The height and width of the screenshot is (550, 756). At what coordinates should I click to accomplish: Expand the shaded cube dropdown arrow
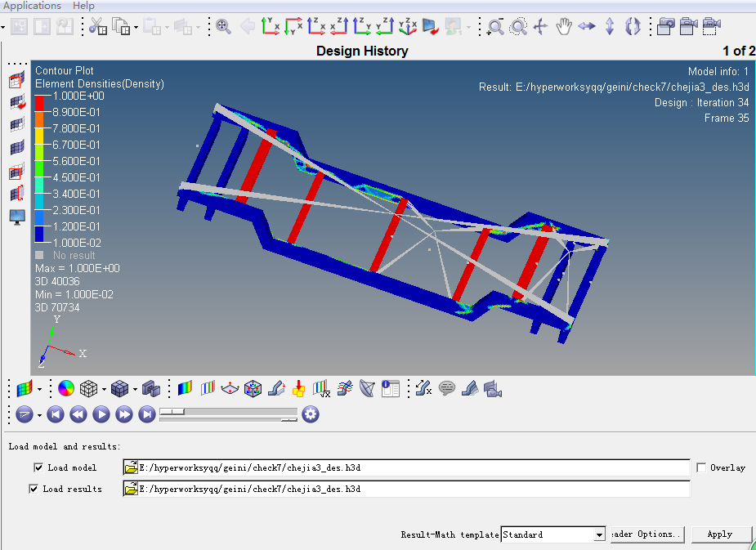[x=135, y=390]
